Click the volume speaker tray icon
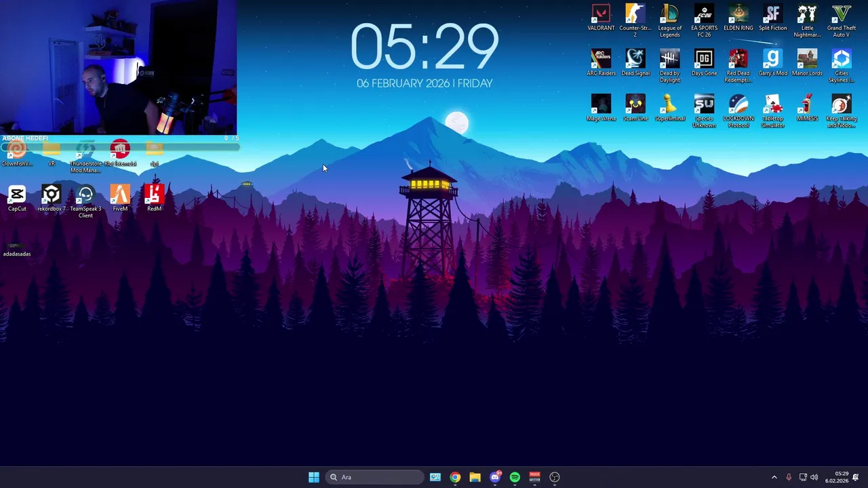Viewport: 868px width, 488px height. tap(814, 477)
